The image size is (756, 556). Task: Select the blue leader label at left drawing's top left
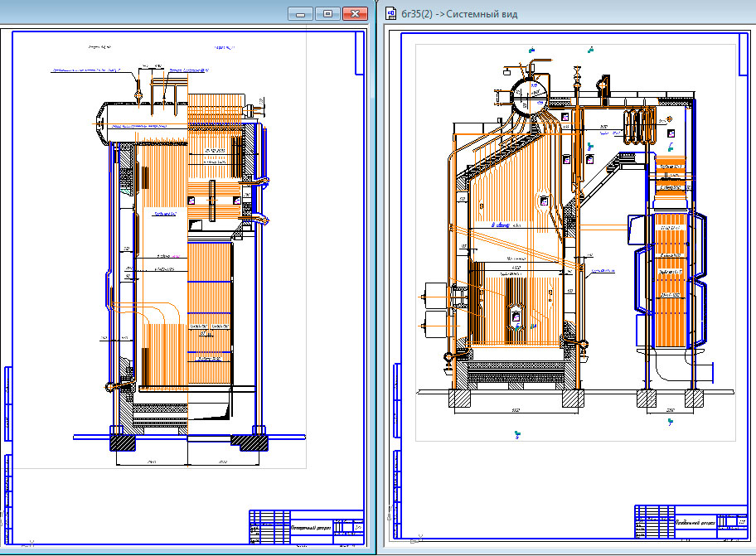[85, 70]
